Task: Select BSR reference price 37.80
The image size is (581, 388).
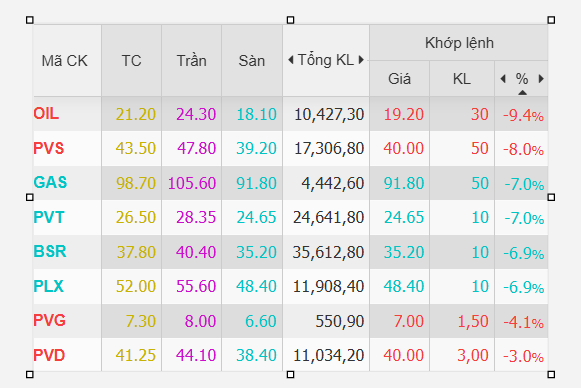Action: coord(136,252)
